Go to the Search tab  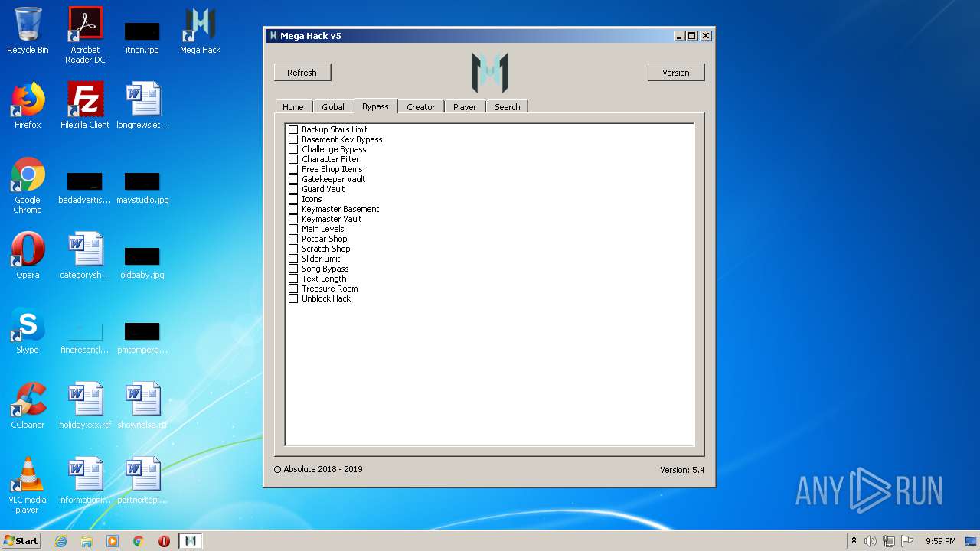pos(507,107)
